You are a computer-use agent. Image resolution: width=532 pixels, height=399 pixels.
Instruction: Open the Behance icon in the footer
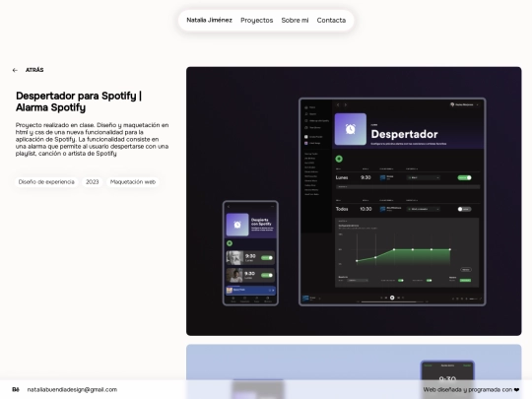[x=16, y=389]
